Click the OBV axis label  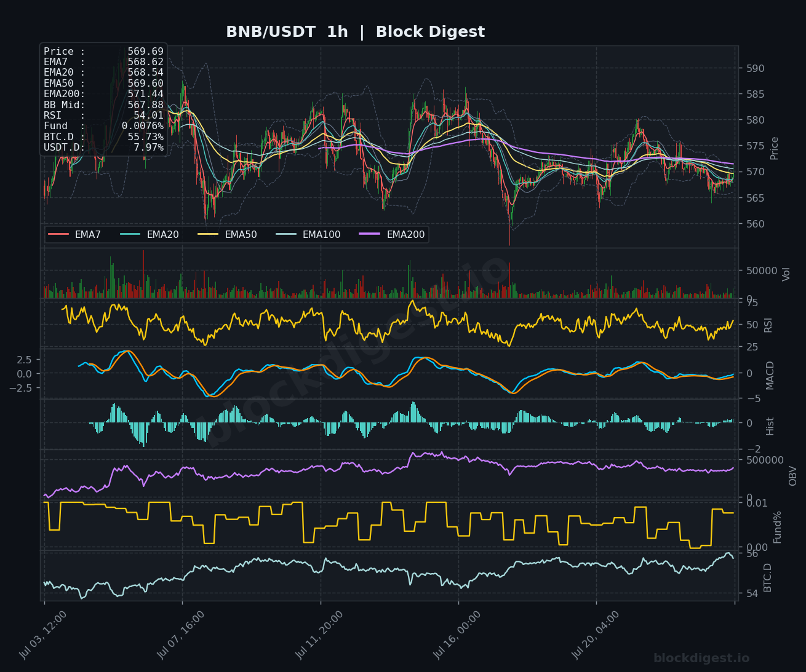[793, 476]
